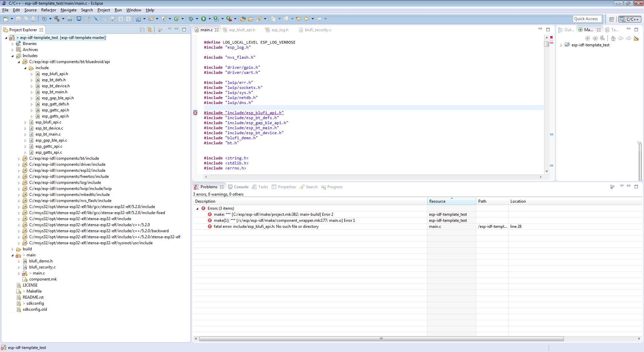
Task: Click the Open Perspective icon
Action: click(611, 19)
